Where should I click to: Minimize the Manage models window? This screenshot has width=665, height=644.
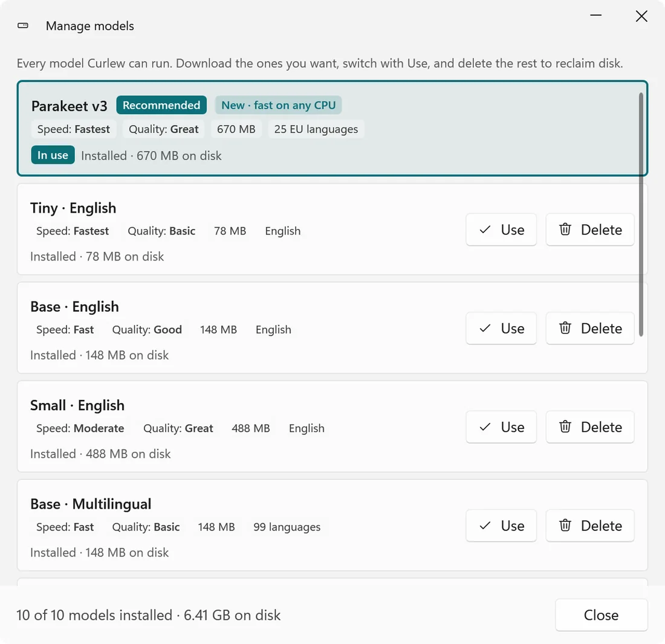pos(596,16)
